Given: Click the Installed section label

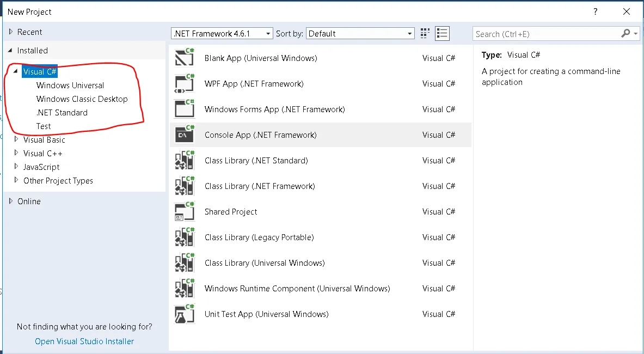Looking at the screenshot, I should (x=33, y=51).
